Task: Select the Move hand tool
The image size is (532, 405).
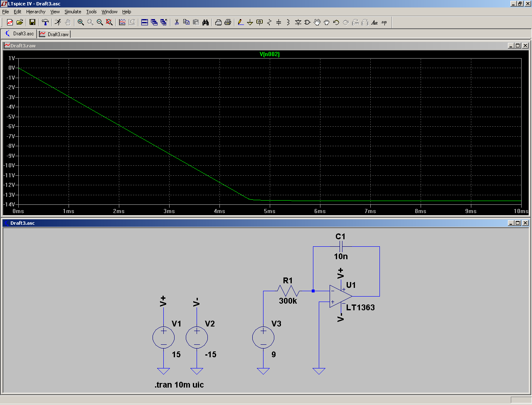Action: 317,22
